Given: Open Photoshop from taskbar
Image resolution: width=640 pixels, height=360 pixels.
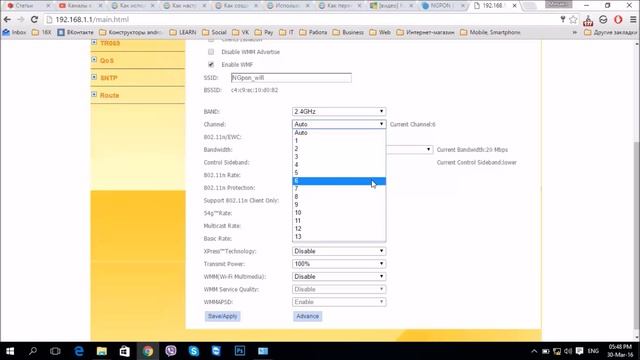Looking at the screenshot, I should pyautogui.click(x=240, y=351).
